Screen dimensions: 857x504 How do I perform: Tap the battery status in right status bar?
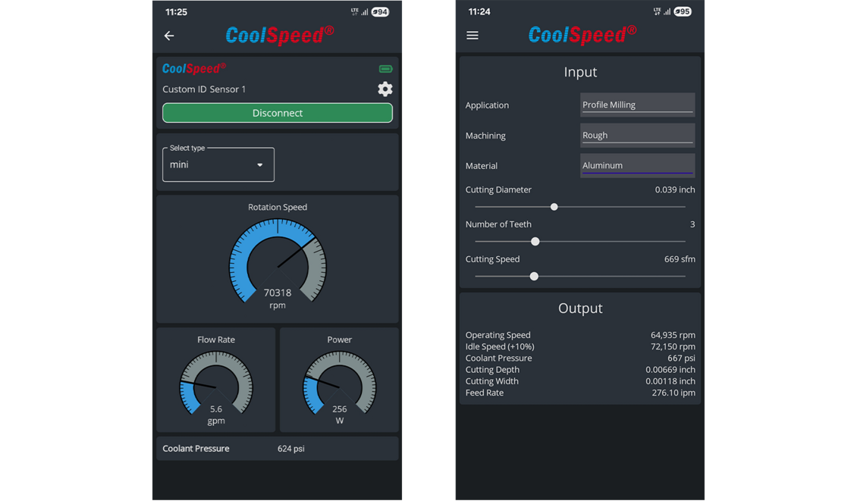(x=682, y=12)
